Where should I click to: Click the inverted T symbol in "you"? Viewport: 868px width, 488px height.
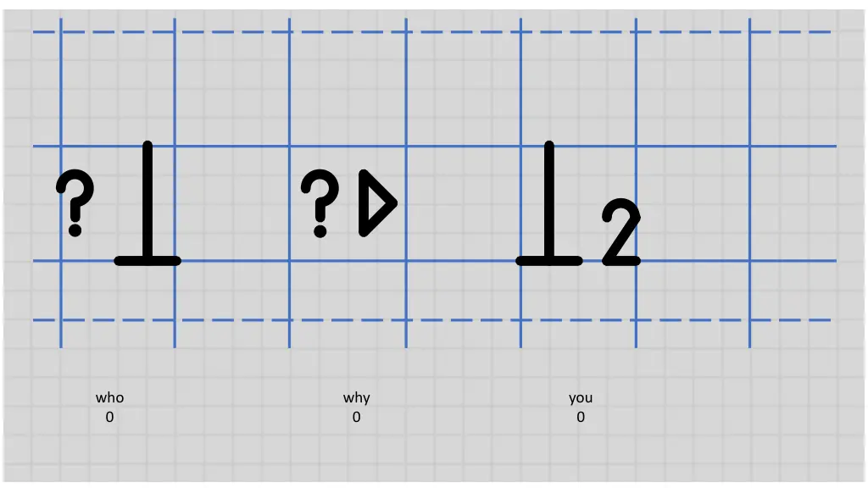[x=548, y=203]
